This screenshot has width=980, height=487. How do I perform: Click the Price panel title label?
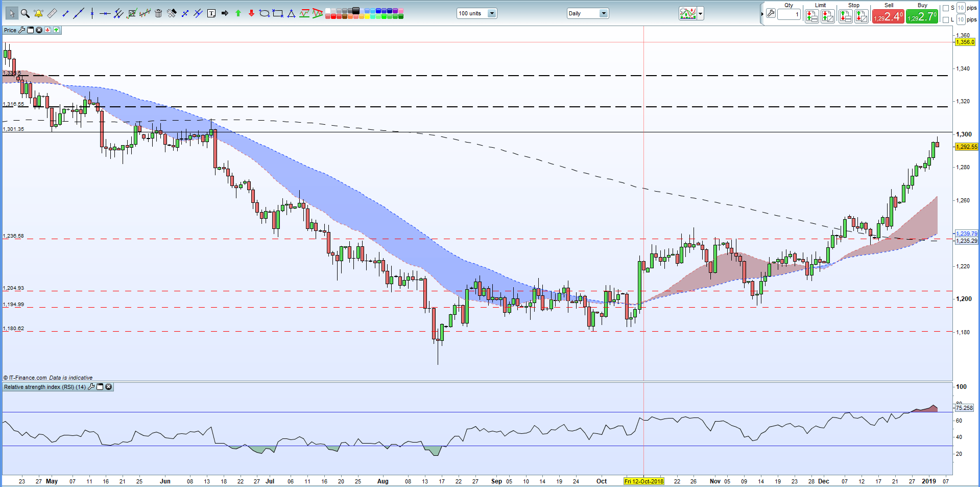pos(10,30)
